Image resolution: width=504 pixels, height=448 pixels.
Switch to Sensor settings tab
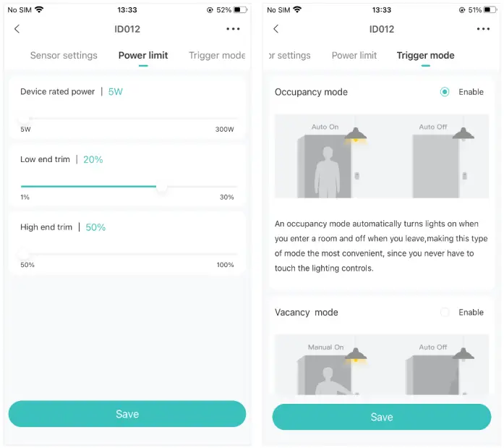(x=64, y=56)
